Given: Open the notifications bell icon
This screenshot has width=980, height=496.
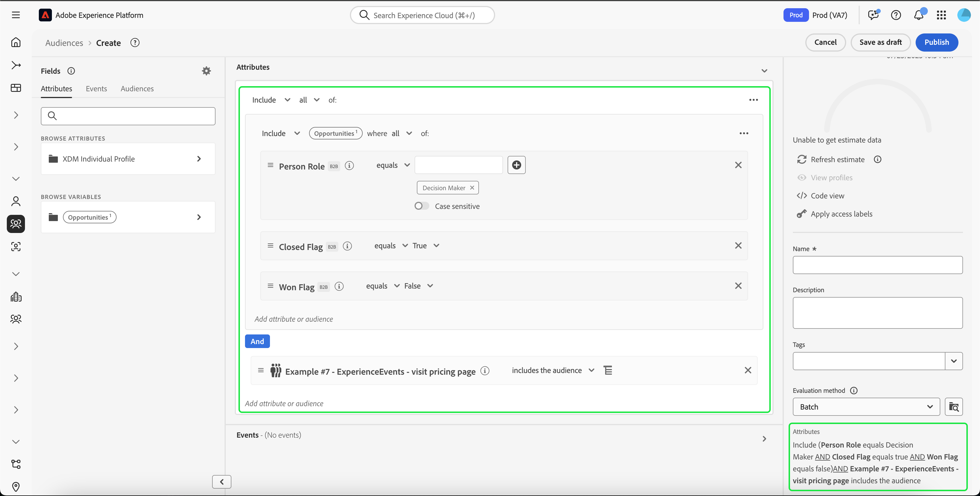Looking at the screenshot, I should click(x=919, y=15).
